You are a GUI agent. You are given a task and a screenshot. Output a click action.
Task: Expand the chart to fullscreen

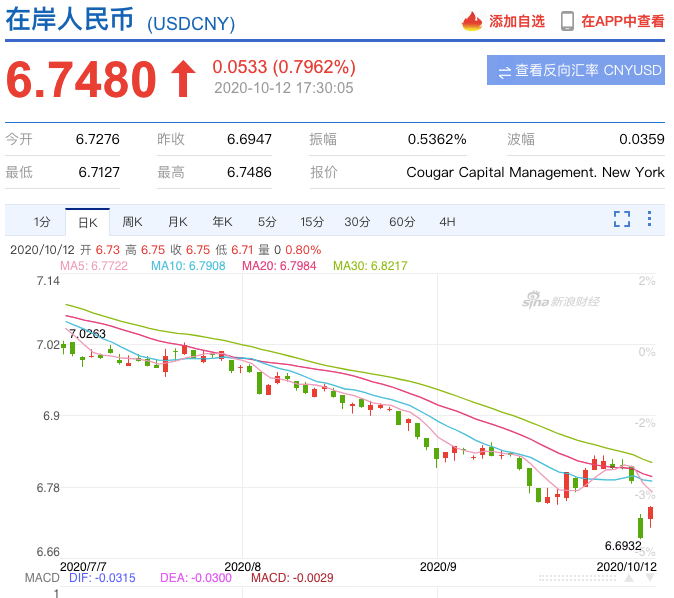pos(621,220)
